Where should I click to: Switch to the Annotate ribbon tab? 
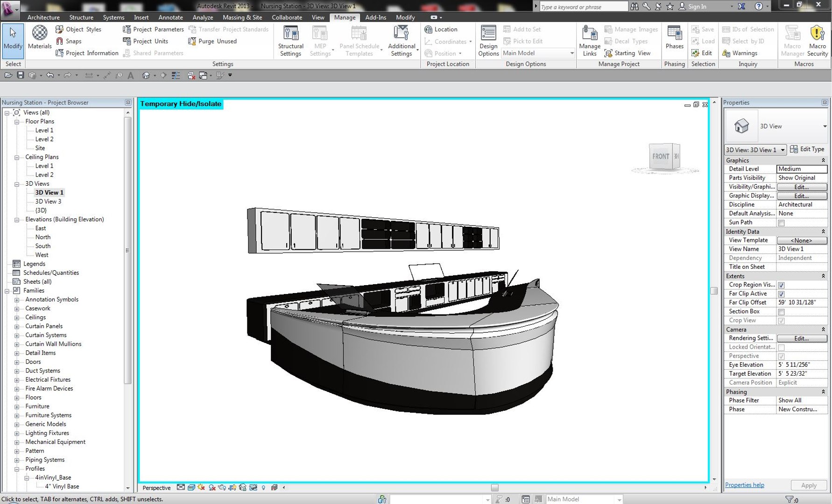(x=170, y=17)
